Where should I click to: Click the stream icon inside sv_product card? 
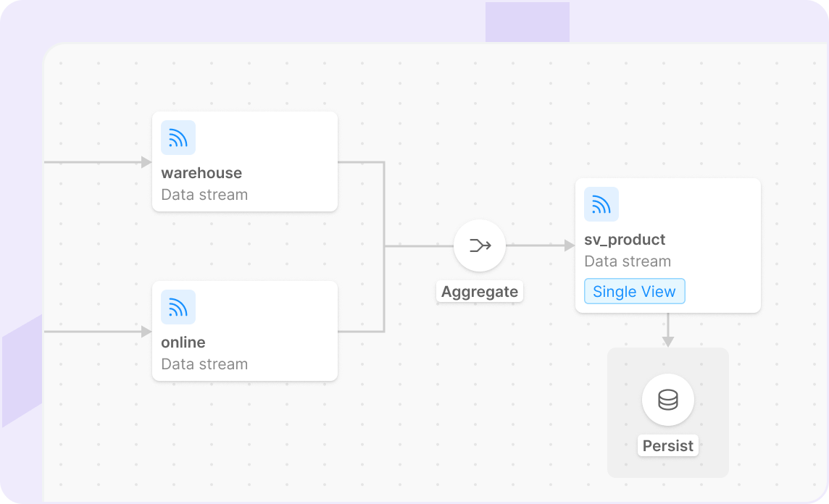click(x=601, y=204)
